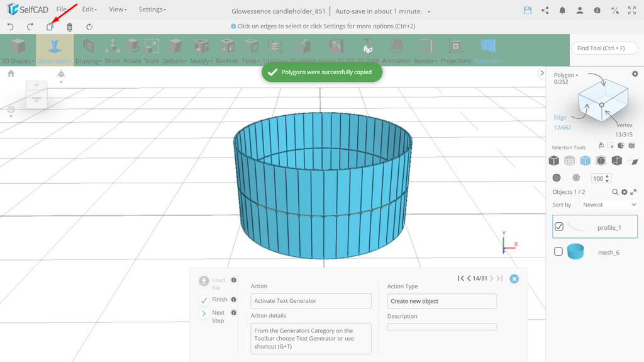The image size is (644, 362).
Task: Click the view orientation cube
Action: point(36,94)
